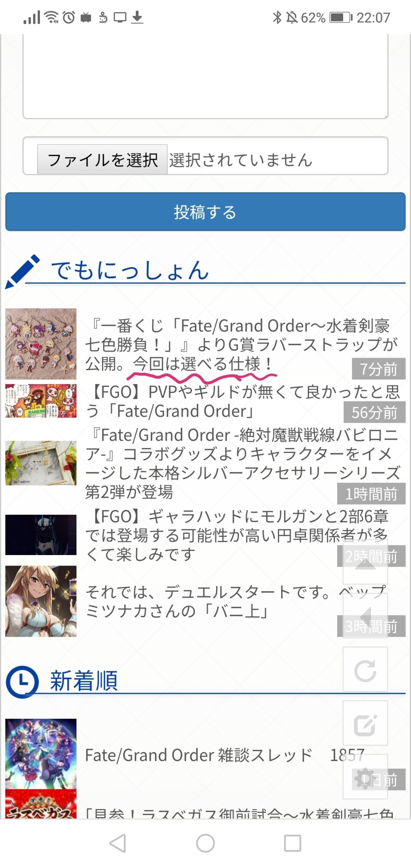Open the blonde character thumbnail for デュエルスタート
Screen dimensions: 411x868
click(41, 601)
